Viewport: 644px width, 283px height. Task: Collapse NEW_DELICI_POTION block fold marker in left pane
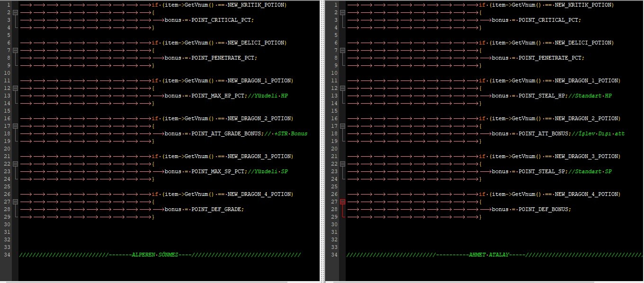click(x=15, y=50)
